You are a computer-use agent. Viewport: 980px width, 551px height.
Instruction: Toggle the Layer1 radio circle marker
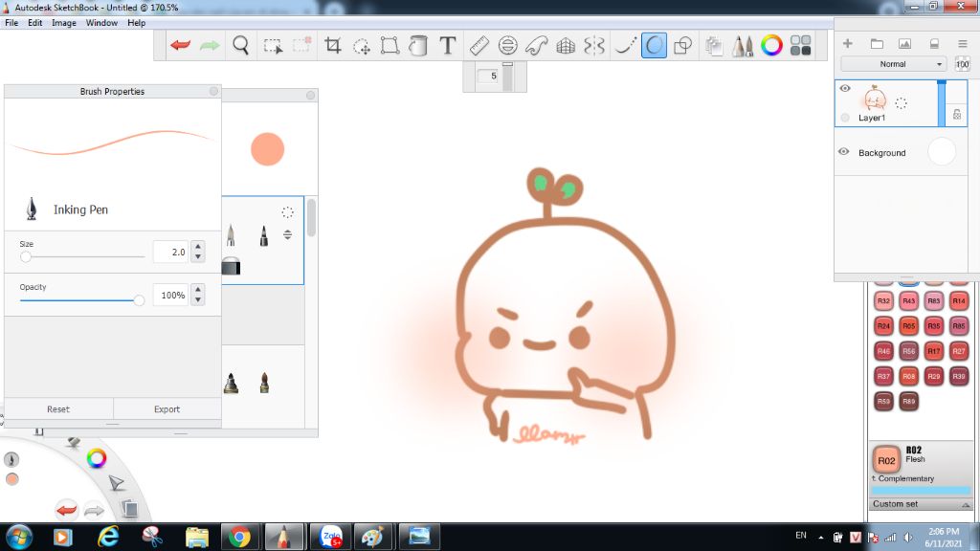845,118
